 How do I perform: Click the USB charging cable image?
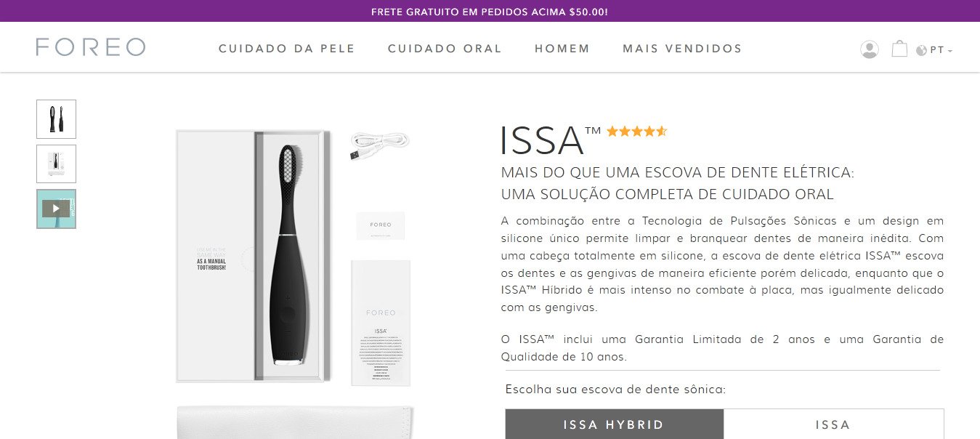(379, 146)
